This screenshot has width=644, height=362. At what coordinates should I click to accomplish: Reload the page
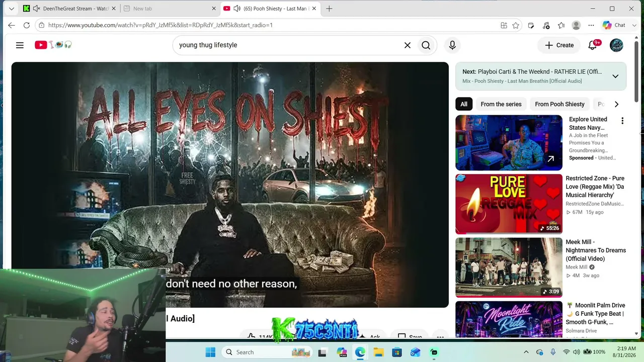(x=27, y=25)
